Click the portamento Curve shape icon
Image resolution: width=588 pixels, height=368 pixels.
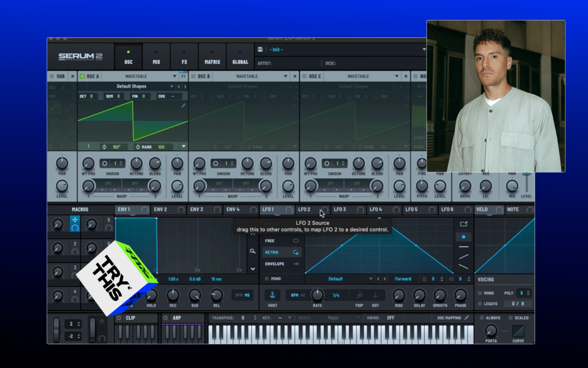(519, 331)
